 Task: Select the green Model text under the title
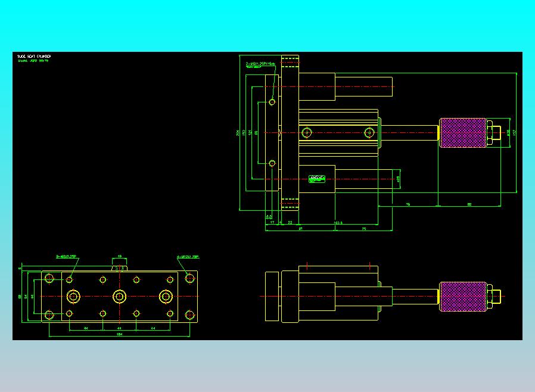pyautogui.click(x=33, y=61)
